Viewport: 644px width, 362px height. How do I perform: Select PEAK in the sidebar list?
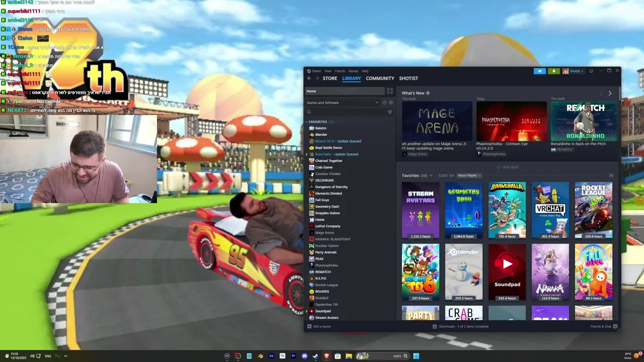[319, 259]
